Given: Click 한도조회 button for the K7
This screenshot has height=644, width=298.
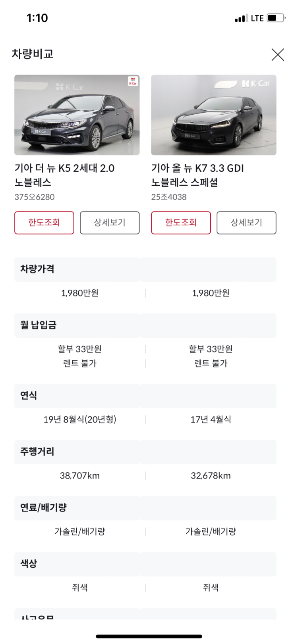Looking at the screenshot, I should [181, 223].
